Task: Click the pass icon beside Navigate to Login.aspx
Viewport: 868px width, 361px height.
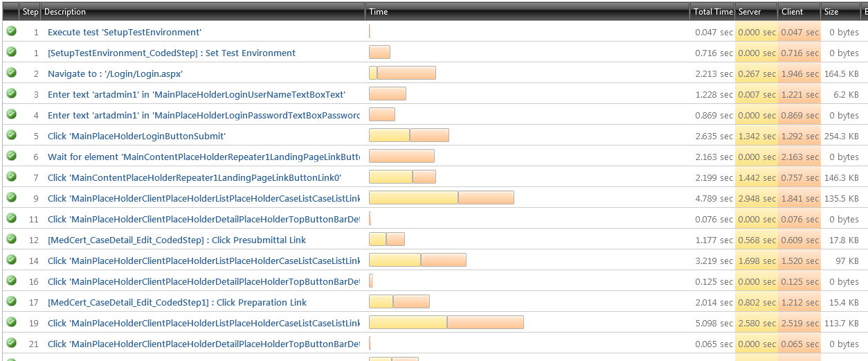Action: point(11,73)
